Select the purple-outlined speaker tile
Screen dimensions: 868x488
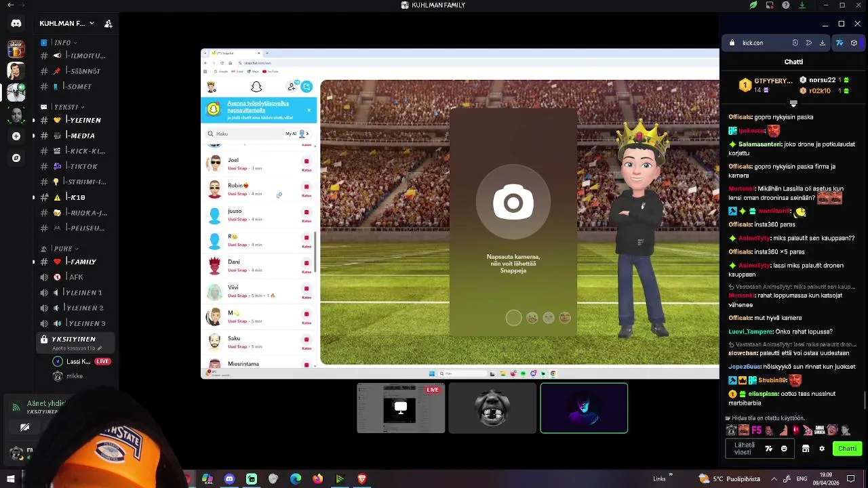584,408
